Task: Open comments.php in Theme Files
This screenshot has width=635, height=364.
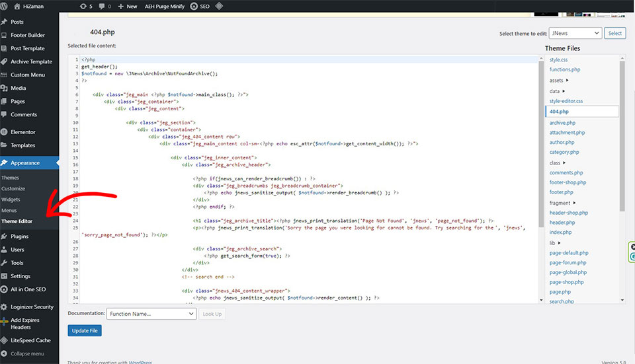Action: 566,172
